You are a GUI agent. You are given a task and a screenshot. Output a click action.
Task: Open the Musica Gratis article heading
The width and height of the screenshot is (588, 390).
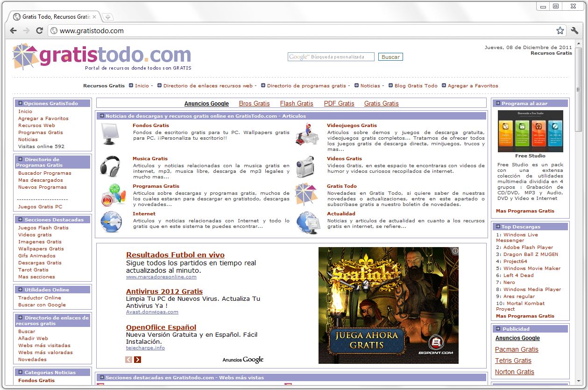(x=150, y=159)
